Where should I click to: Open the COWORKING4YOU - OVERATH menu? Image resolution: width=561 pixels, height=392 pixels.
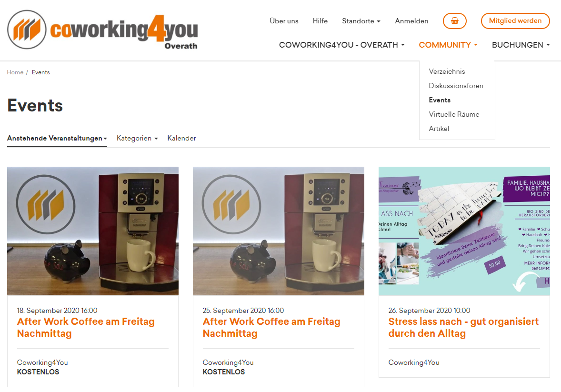(341, 45)
